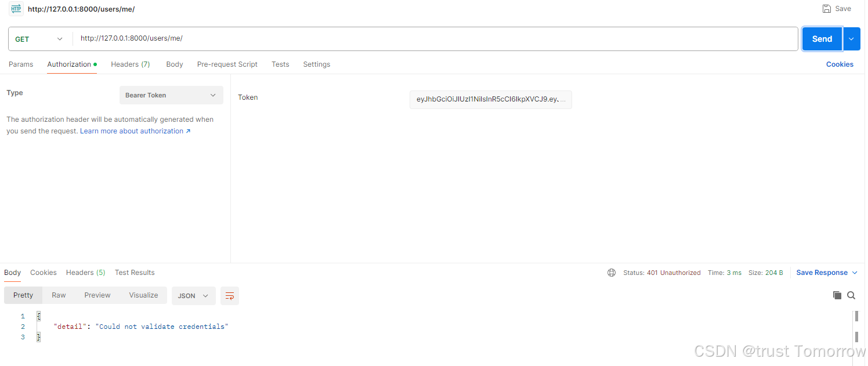Open the response Cookies tab

(44, 273)
